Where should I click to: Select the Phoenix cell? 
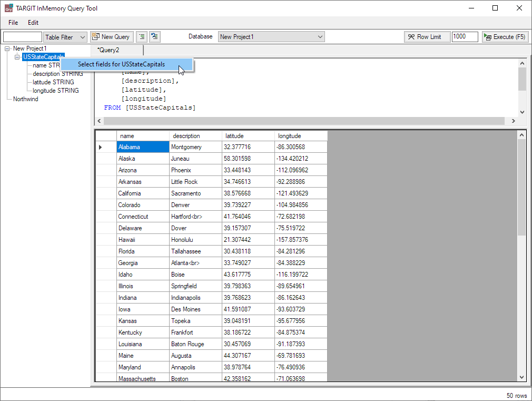pos(195,170)
